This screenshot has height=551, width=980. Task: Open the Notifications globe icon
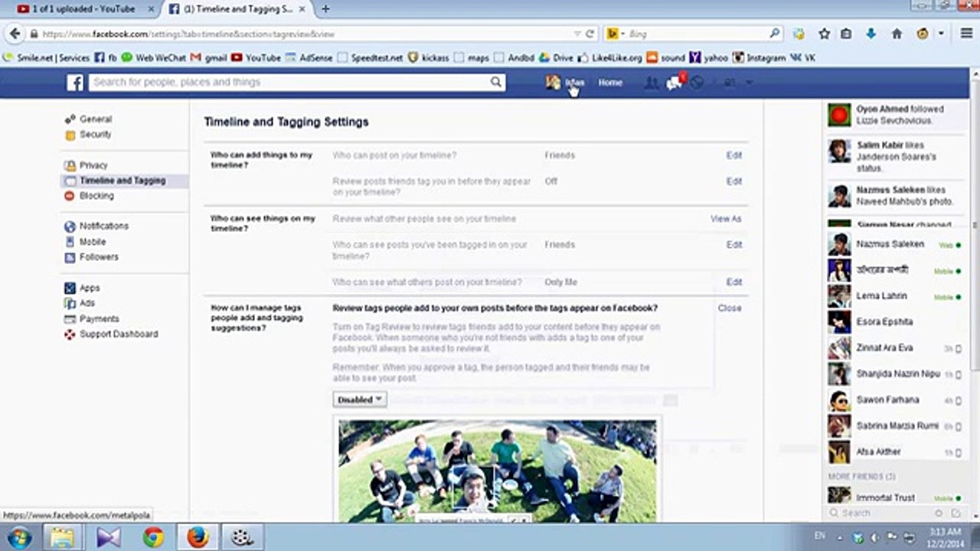696,83
